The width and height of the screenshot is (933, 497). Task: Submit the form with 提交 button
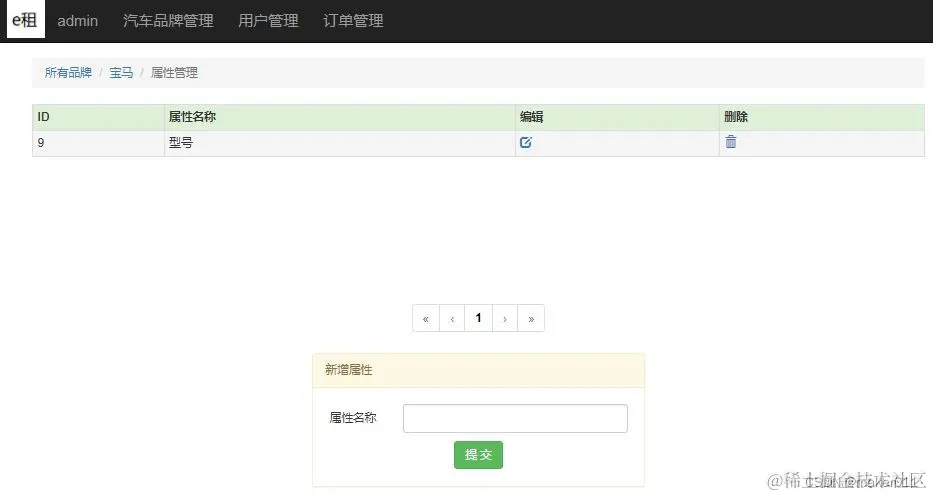pyautogui.click(x=478, y=455)
